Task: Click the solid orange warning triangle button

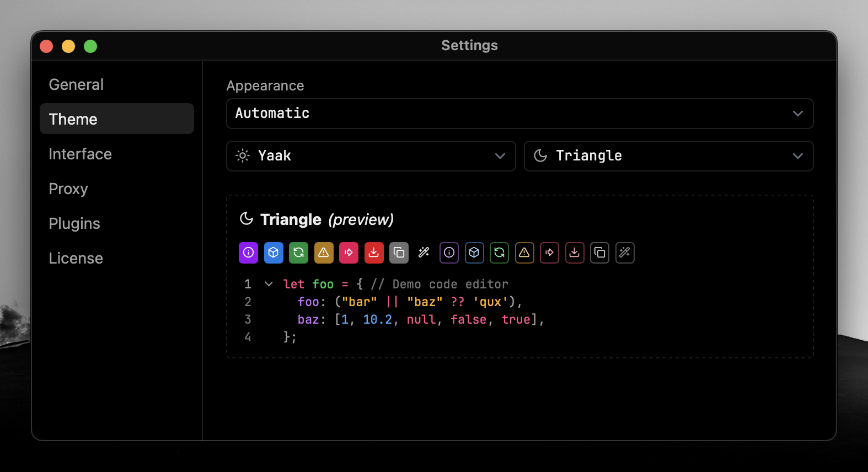Action: point(324,253)
